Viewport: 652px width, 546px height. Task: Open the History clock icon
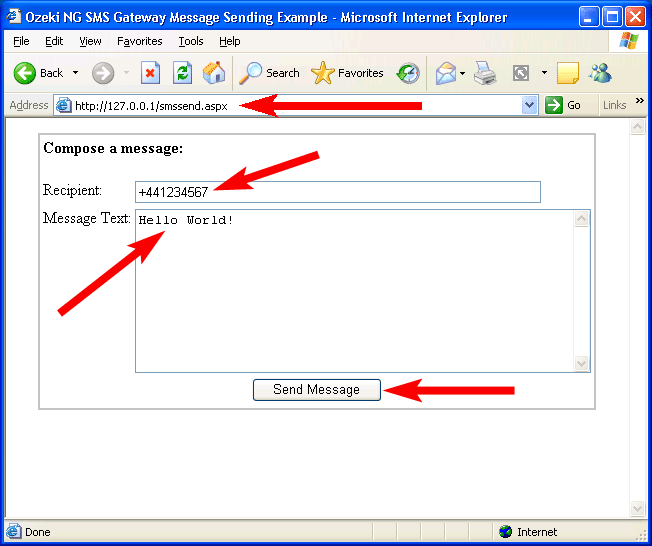408,73
